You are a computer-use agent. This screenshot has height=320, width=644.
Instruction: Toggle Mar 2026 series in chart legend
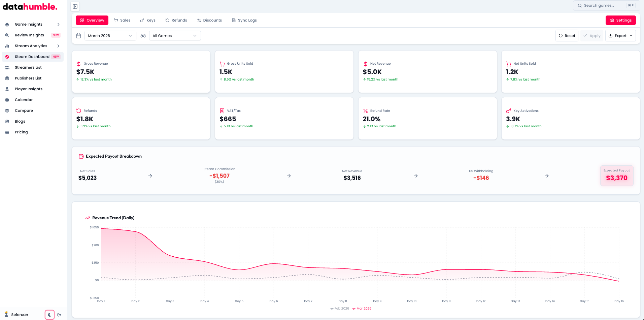click(x=362, y=309)
